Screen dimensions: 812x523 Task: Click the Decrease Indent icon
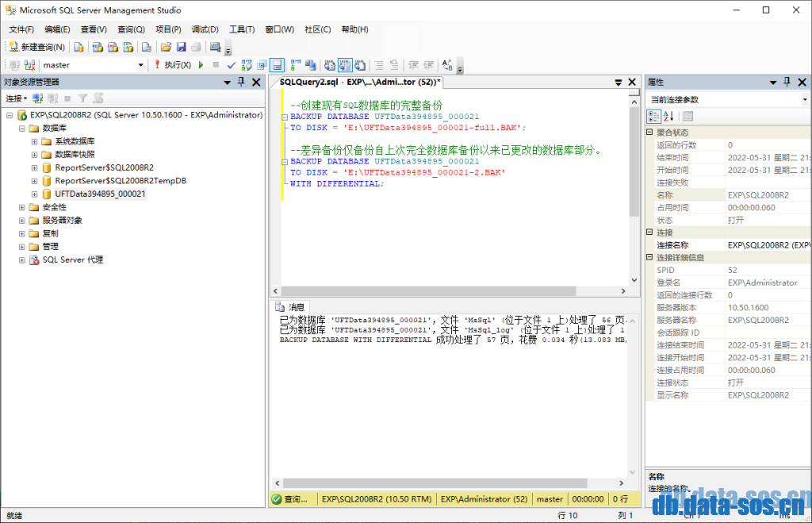(x=413, y=65)
